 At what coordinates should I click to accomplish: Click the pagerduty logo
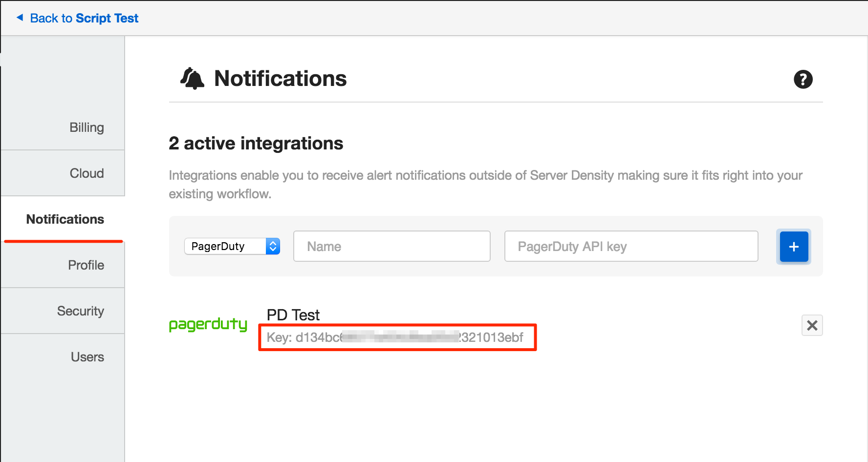(208, 325)
